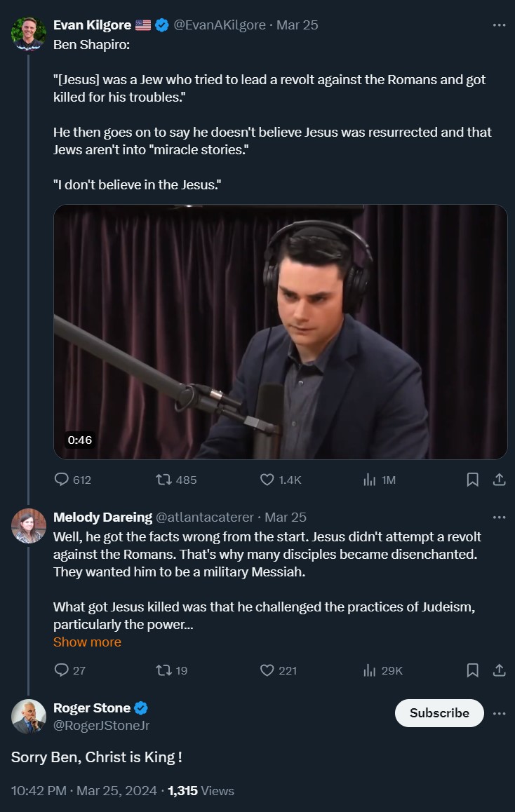Repost Evan Kilgore's tweet
Viewport: 515px width, 812px height.
[x=164, y=480]
